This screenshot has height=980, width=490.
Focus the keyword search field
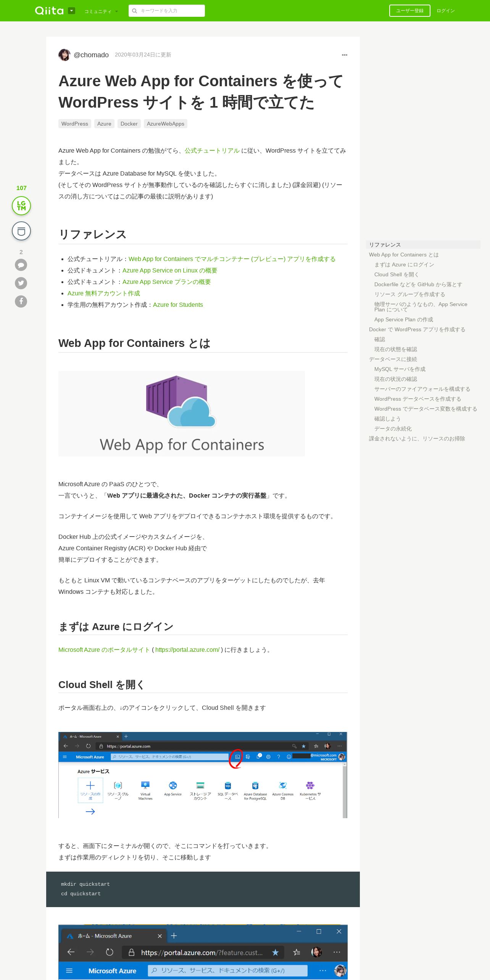click(x=167, y=11)
